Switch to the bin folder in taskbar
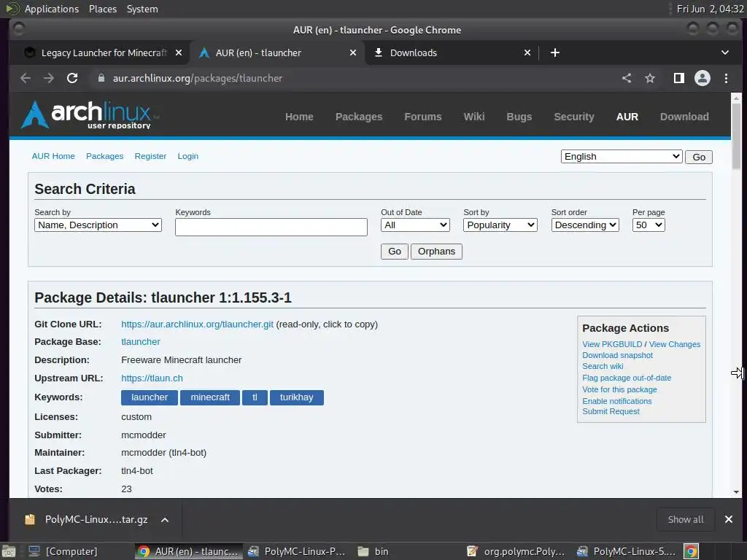The width and height of the screenshot is (747, 560). tap(374, 551)
